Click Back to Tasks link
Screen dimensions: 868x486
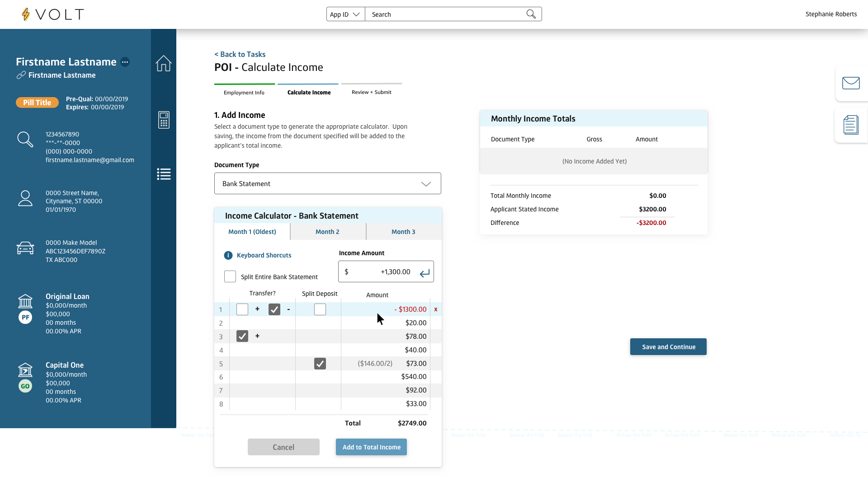pos(240,54)
